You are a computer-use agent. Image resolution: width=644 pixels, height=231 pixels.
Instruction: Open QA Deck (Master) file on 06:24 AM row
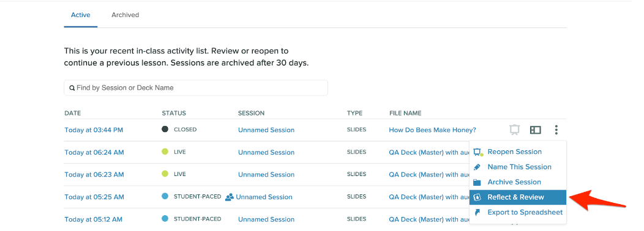pyautogui.click(x=429, y=152)
